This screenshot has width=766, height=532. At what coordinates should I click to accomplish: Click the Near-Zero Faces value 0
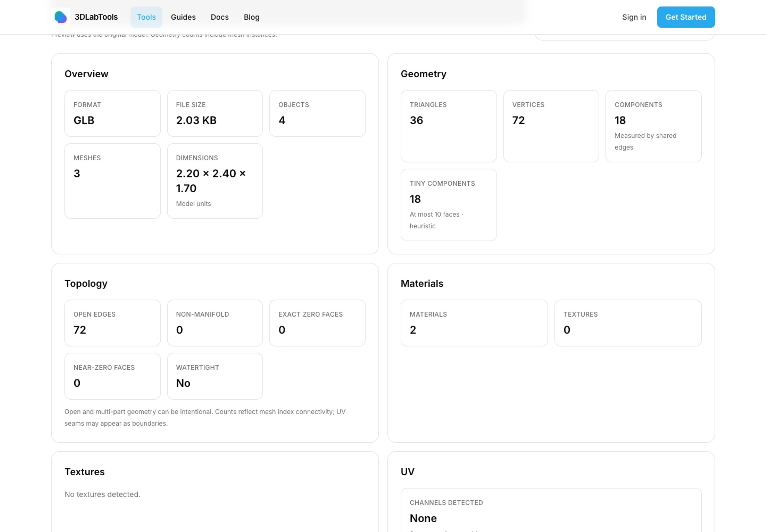[x=77, y=383]
